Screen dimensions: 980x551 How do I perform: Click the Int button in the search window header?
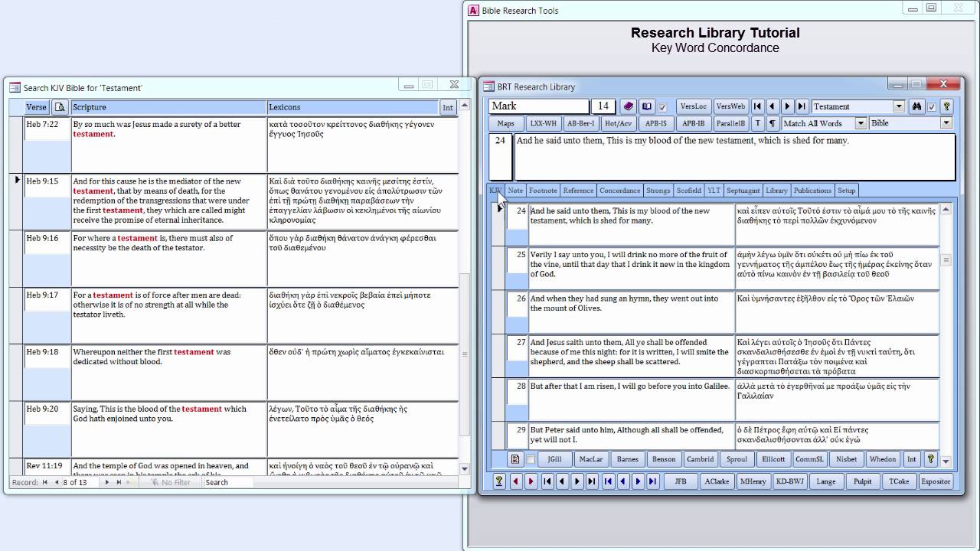pos(448,108)
